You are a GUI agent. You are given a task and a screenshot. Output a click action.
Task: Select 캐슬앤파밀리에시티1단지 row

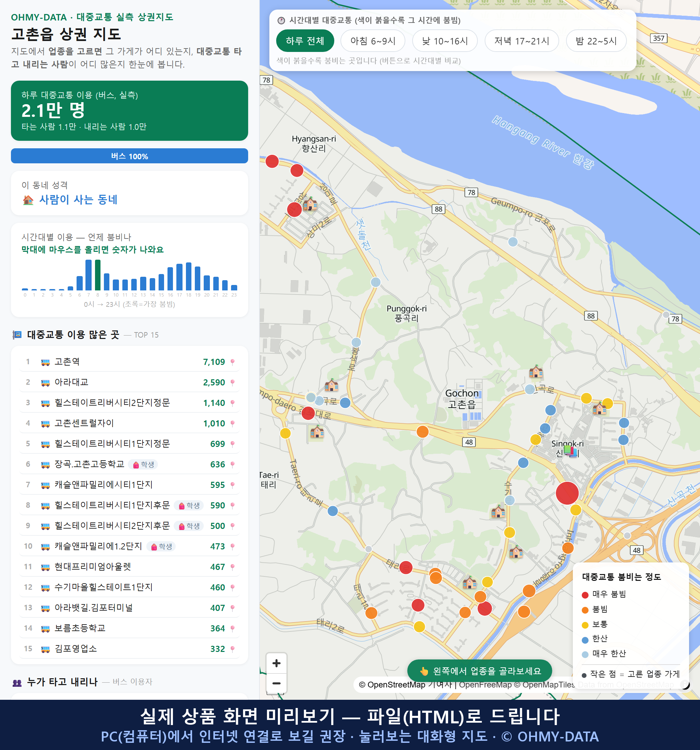click(x=130, y=485)
